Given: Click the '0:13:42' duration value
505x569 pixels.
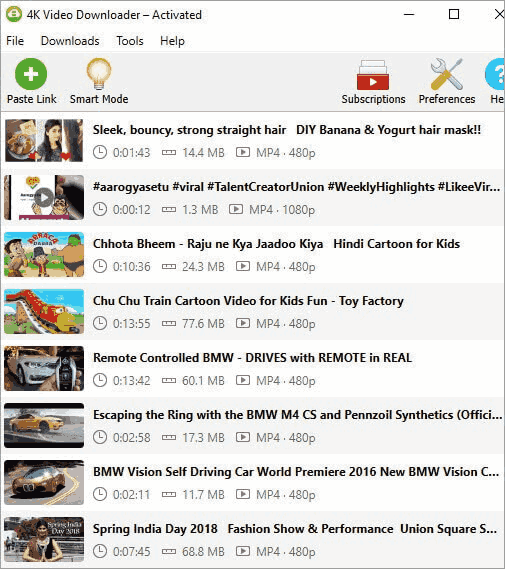Looking at the screenshot, I should [x=131, y=381].
